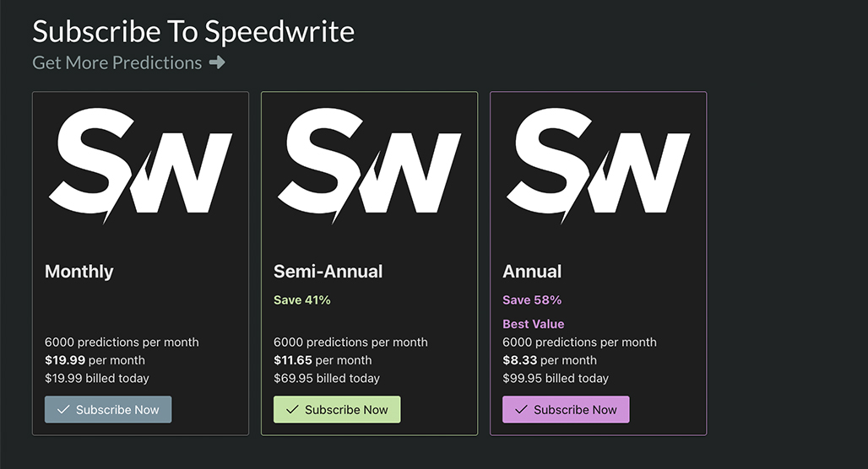Select the Monthly plan title
The image size is (868, 469).
79,272
